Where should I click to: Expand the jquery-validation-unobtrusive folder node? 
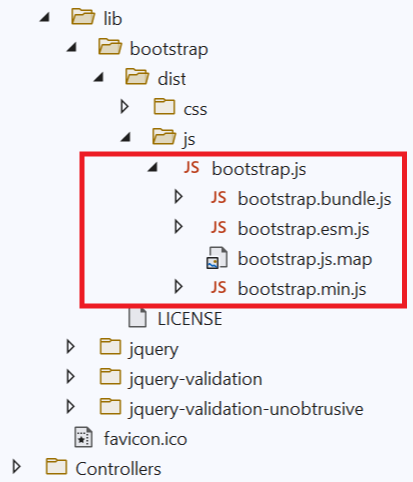[71, 407]
